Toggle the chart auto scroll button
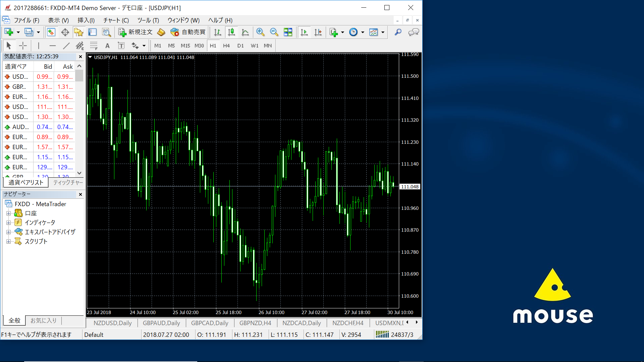The image size is (644, 362). [304, 32]
